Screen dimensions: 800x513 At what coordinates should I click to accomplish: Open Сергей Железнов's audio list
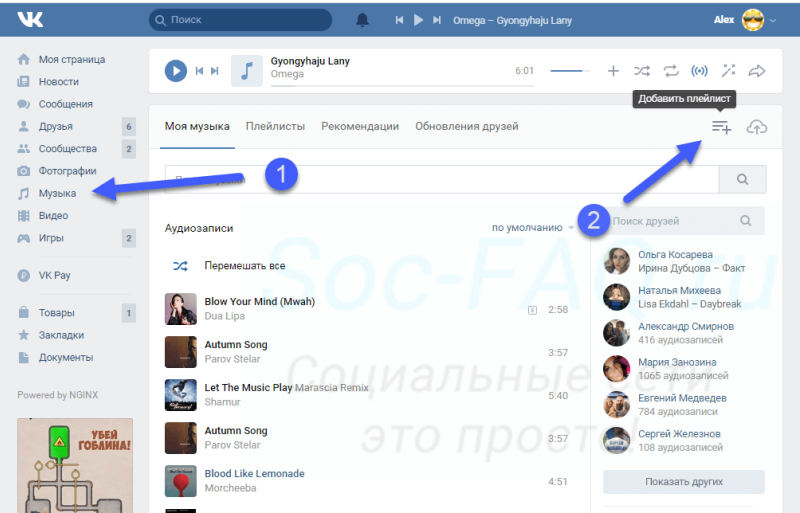pyautogui.click(x=683, y=440)
